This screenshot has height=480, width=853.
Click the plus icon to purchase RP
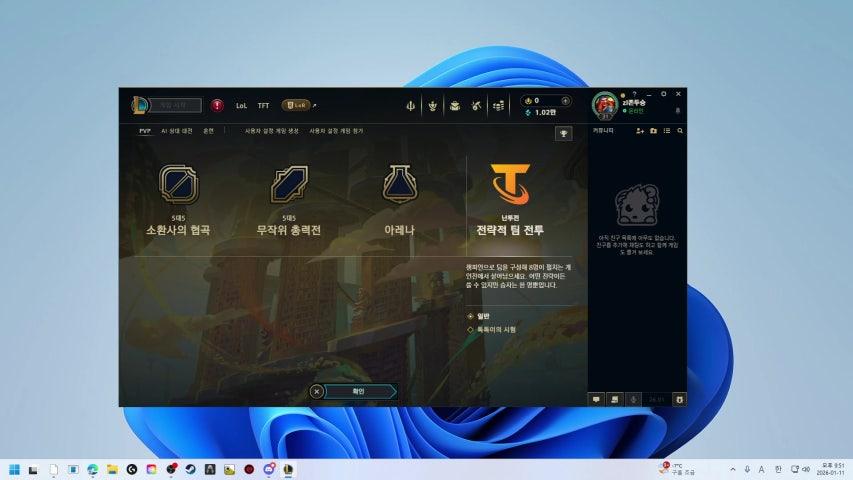565,101
